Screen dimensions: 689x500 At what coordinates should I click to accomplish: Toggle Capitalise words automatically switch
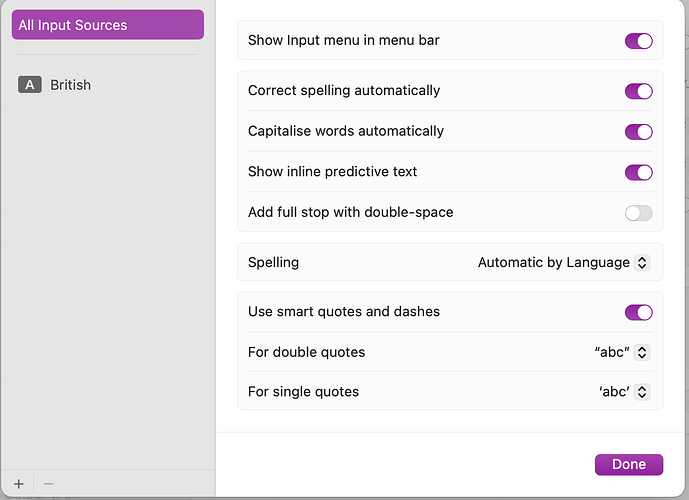[638, 132]
